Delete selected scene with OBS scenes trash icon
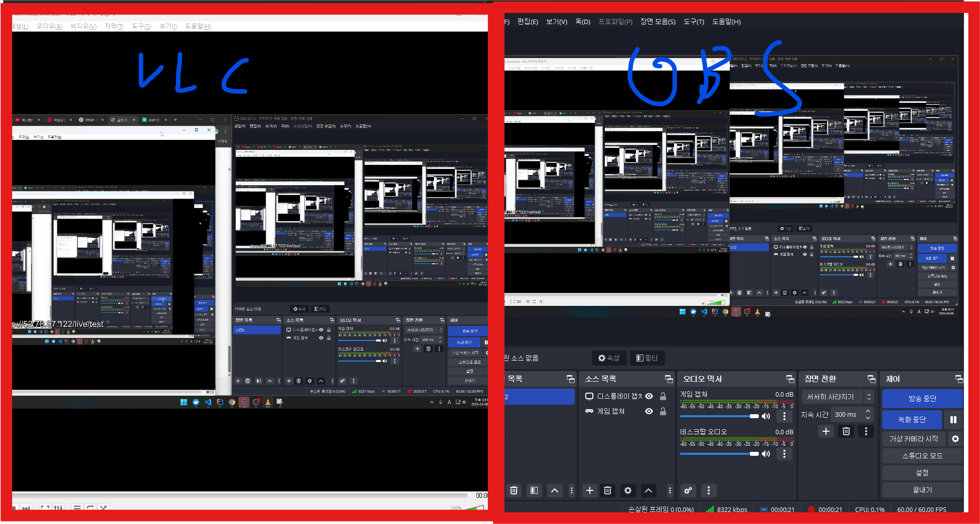980x524 pixels. click(x=514, y=490)
